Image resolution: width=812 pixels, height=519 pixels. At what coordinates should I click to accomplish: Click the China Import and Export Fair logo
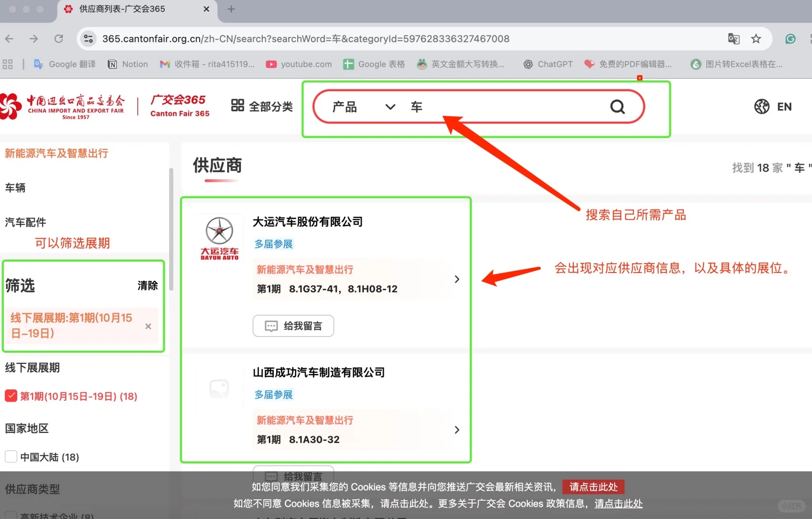coord(62,106)
